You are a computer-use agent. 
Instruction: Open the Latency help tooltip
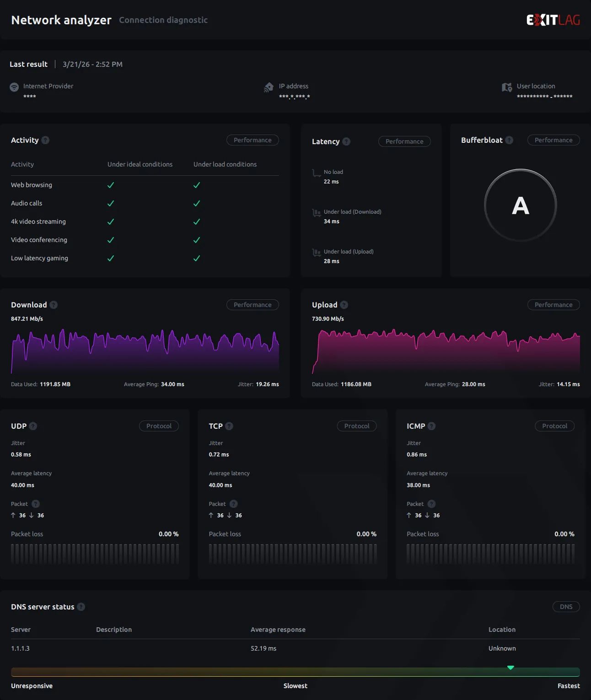coord(346,141)
